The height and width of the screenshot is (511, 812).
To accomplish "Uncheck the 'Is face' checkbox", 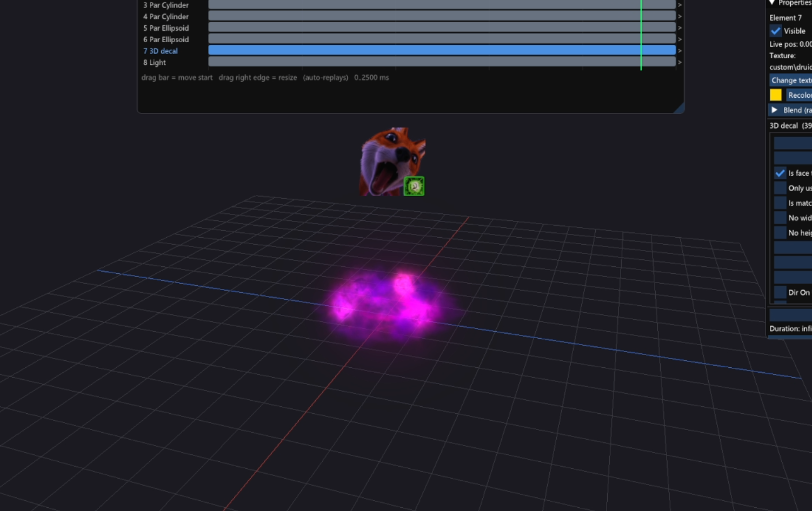I will click(x=780, y=173).
